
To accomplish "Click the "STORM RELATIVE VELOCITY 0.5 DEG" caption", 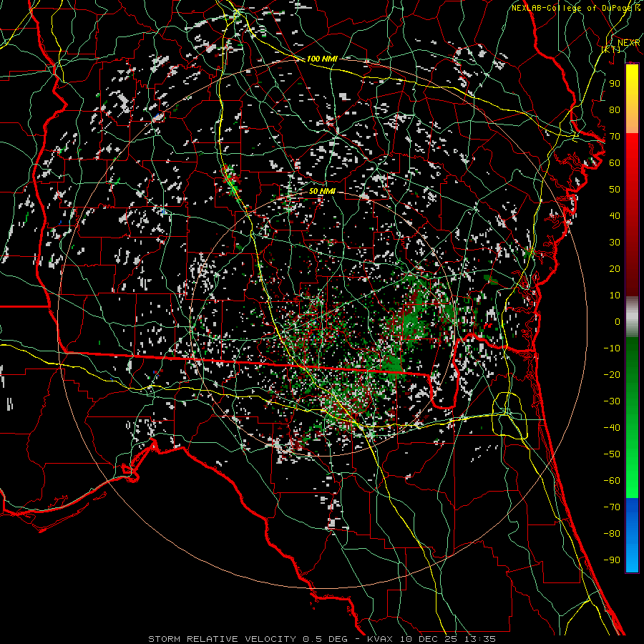I will [x=248, y=639].
